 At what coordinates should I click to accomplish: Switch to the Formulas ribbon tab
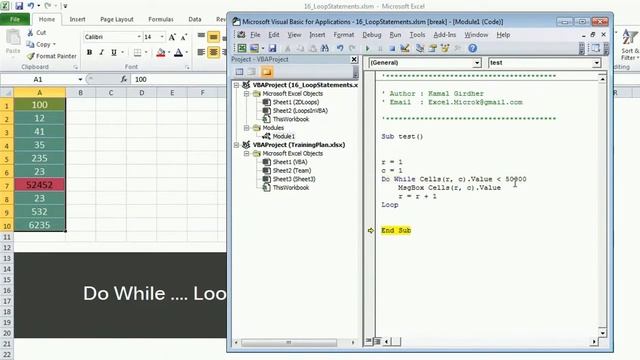pyautogui.click(x=161, y=19)
